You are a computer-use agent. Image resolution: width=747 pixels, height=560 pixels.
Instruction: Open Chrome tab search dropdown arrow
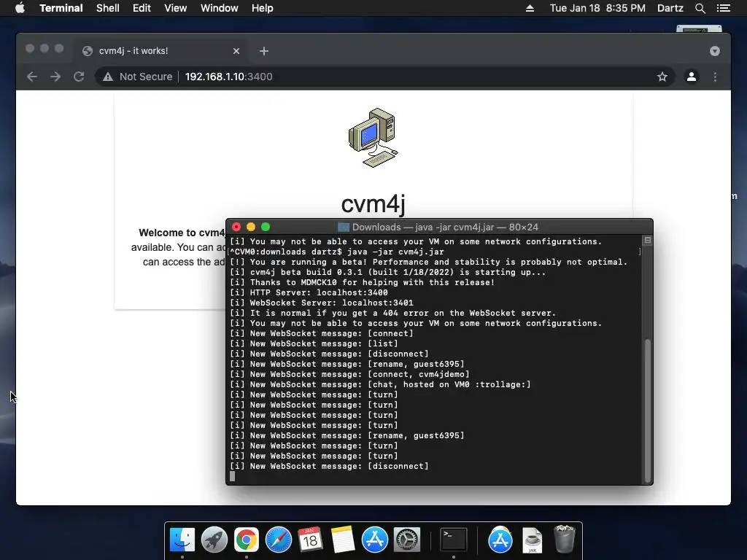715,51
